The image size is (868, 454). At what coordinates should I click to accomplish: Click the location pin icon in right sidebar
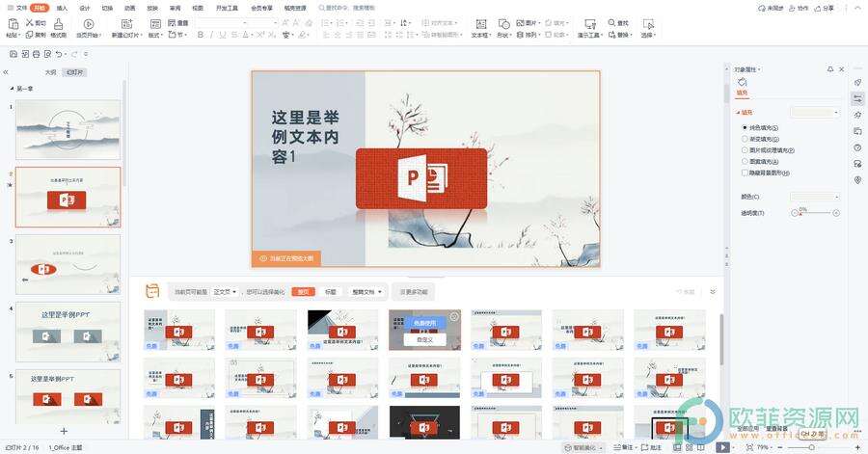[x=857, y=180]
